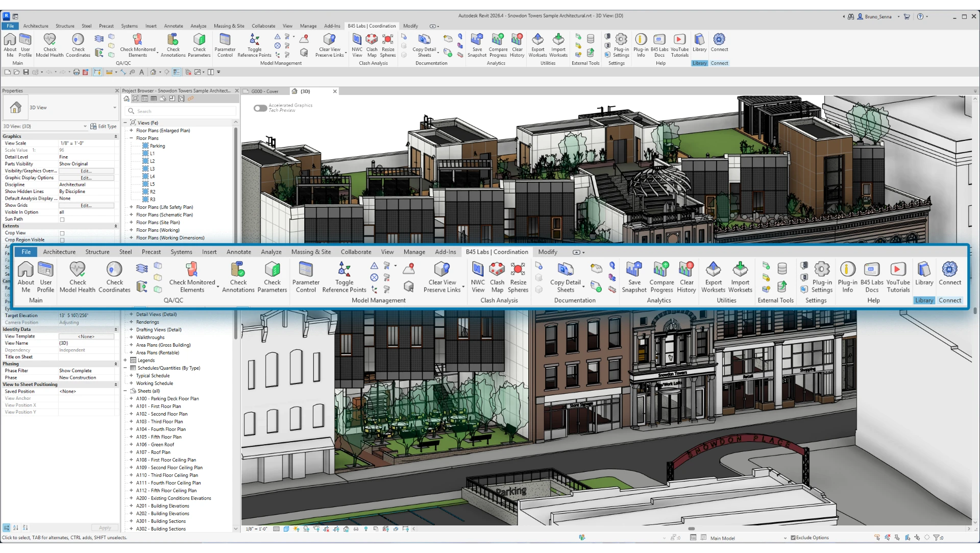Collapse the Identity Data section in Properties
Screen dimensions: 980x553
point(116,330)
